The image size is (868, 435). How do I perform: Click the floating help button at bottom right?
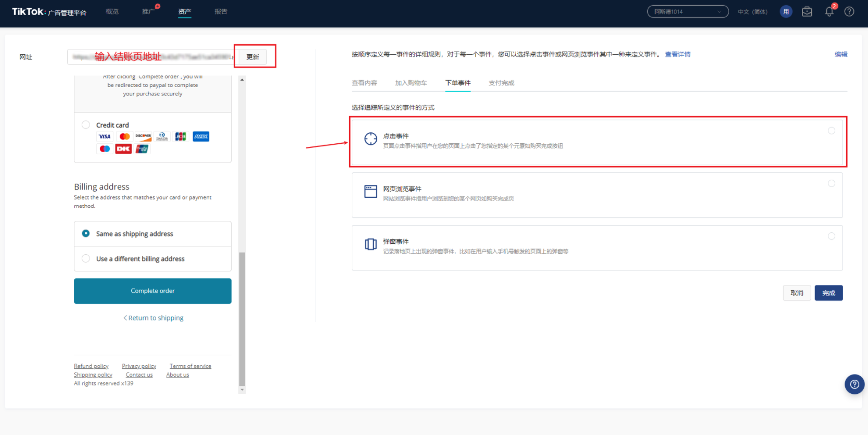pos(854,384)
